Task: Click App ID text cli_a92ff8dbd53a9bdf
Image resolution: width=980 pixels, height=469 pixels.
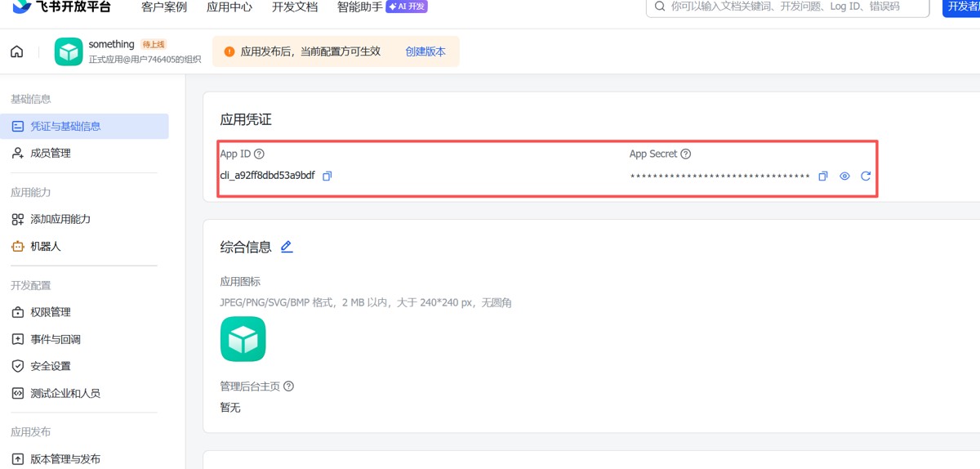Action: click(267, 176)
